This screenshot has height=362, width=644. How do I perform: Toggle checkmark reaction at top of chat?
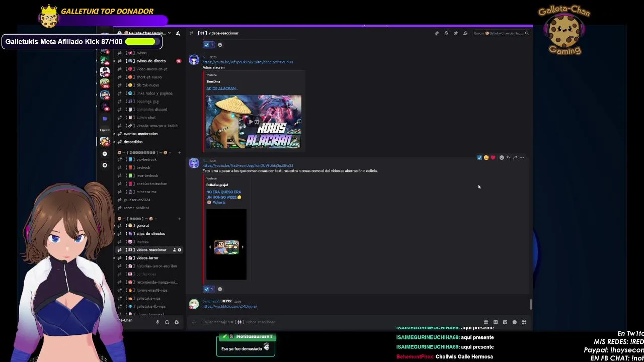[x=209, y=45]
